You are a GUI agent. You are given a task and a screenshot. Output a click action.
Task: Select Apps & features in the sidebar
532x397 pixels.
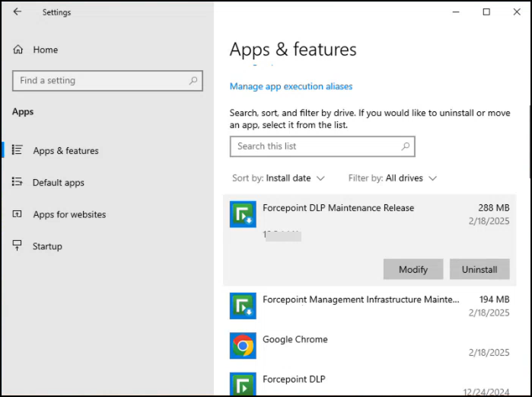(65, 151)
